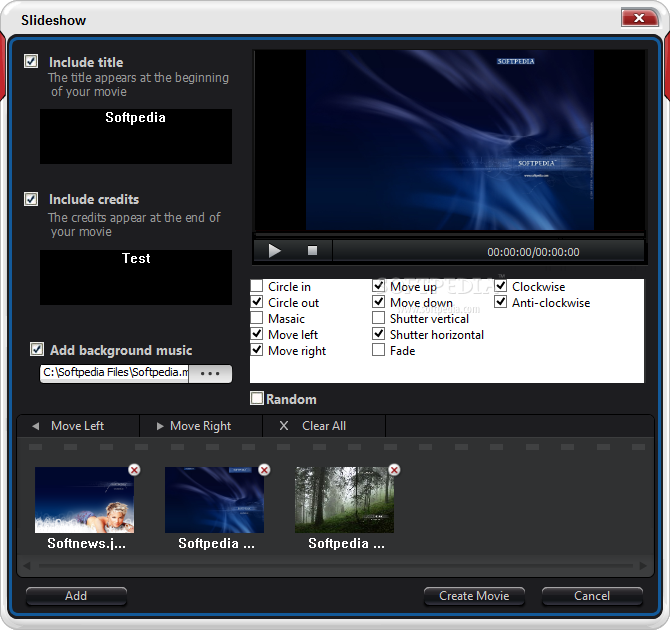Enable the Shutter vertical transition
670x630 pixels.
tap(379, 318)
